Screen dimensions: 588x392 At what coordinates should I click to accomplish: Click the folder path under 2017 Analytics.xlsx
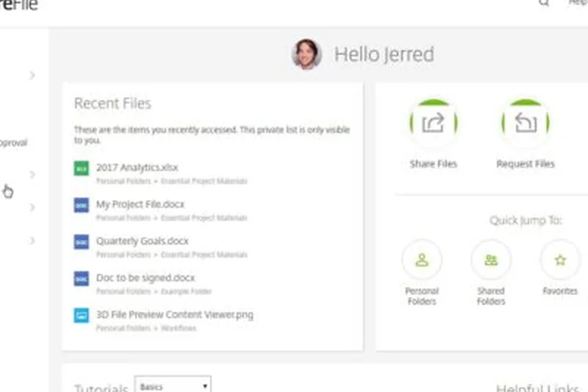pyautogui.click(x=172, y=181)
